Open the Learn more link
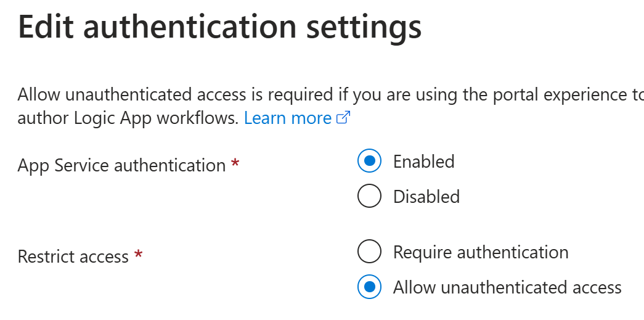The width and height of the screenshot is (644, 320). tap(288, 118)
